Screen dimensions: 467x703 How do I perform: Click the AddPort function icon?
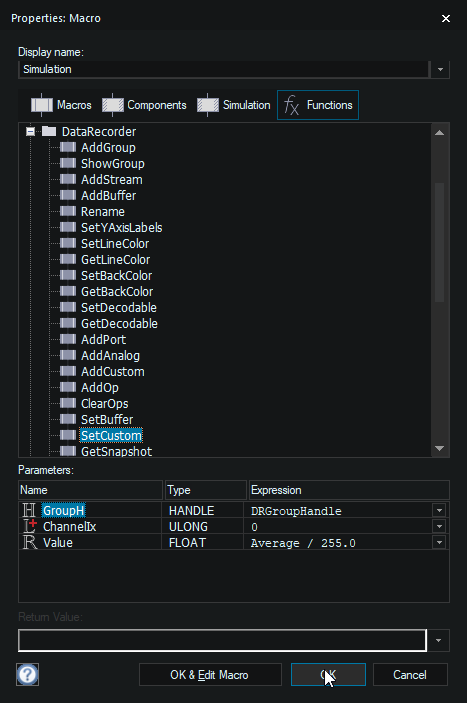coord(68,339)
